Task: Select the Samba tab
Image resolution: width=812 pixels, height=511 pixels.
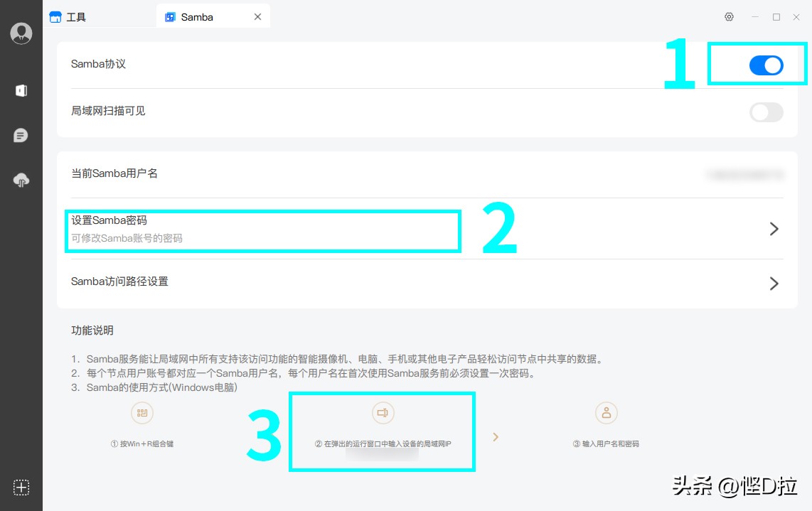Action: (197, 16)
